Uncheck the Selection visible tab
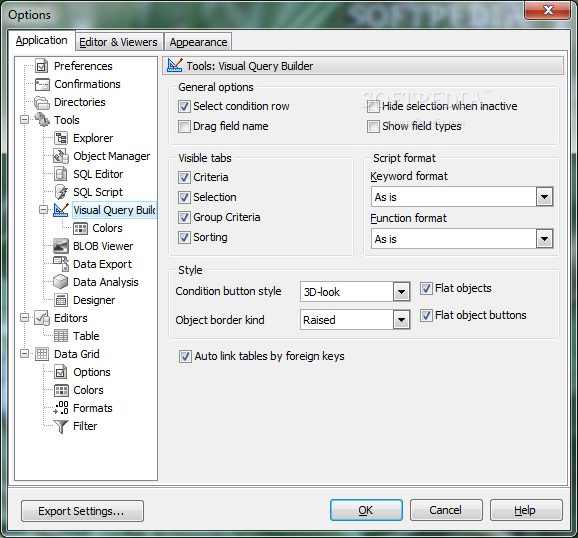The image size is (578, 538). click(184, 197)
